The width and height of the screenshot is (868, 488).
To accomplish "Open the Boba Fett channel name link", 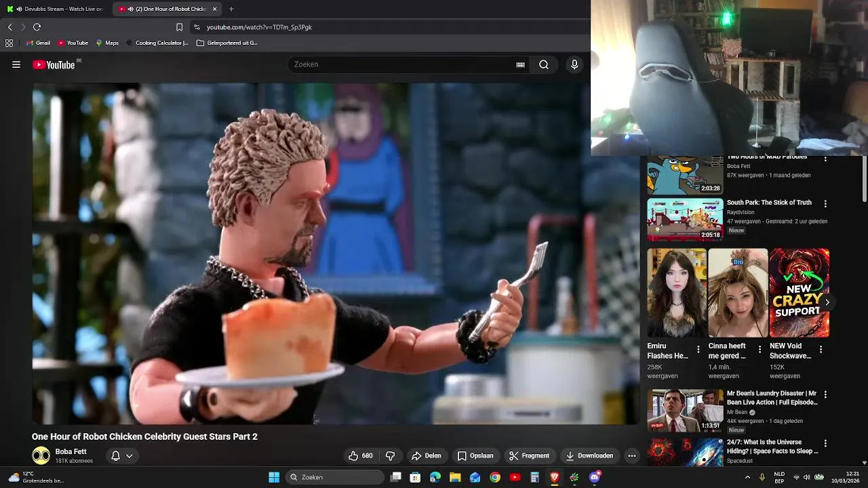I will coord(71,451).
